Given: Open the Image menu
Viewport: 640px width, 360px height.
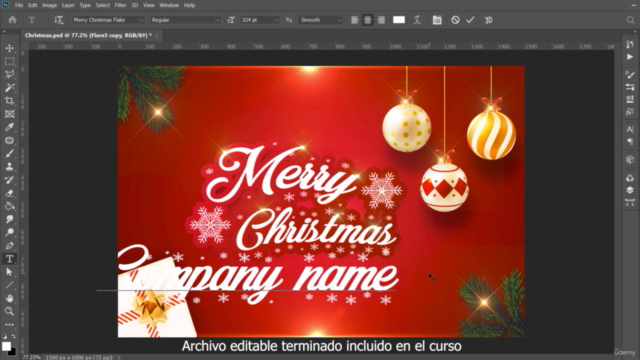Looking at the screenshot, I should [49, 5].
